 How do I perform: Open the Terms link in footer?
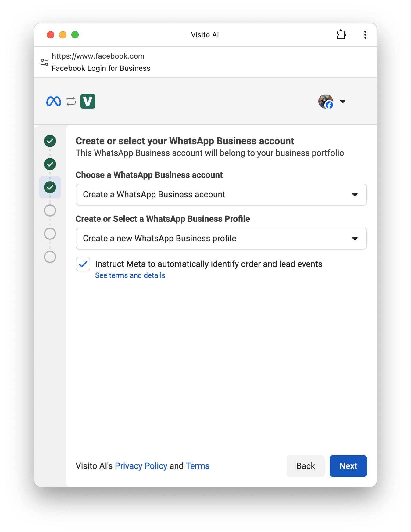coord(198,466)
